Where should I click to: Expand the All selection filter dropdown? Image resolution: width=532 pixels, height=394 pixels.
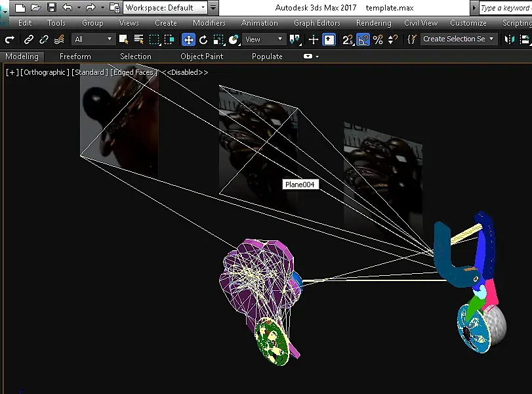point(93,39)
